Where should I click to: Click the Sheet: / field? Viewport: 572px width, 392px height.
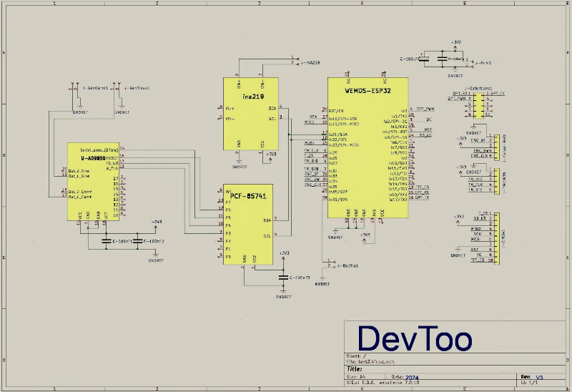coord(356,356)
